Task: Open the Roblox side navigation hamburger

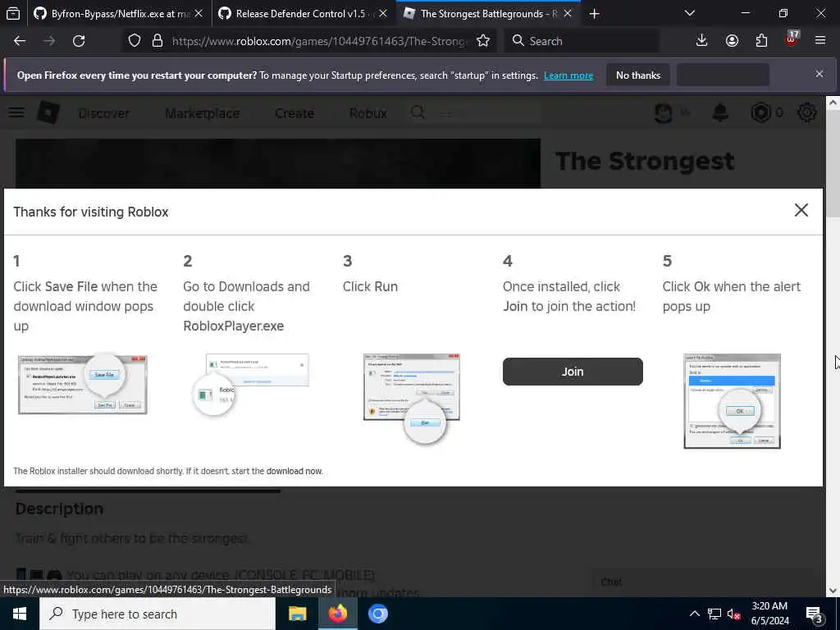Action: click(x=16, y=112)
